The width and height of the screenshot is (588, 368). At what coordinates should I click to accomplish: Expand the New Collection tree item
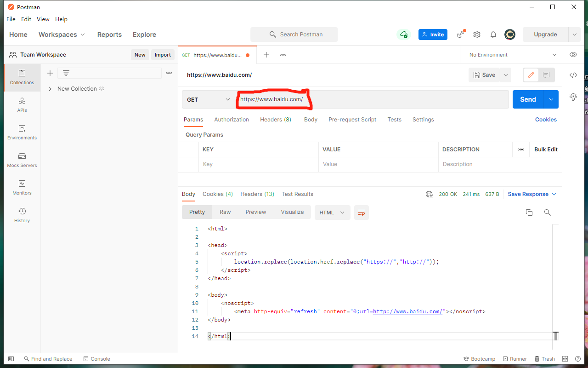50,89
